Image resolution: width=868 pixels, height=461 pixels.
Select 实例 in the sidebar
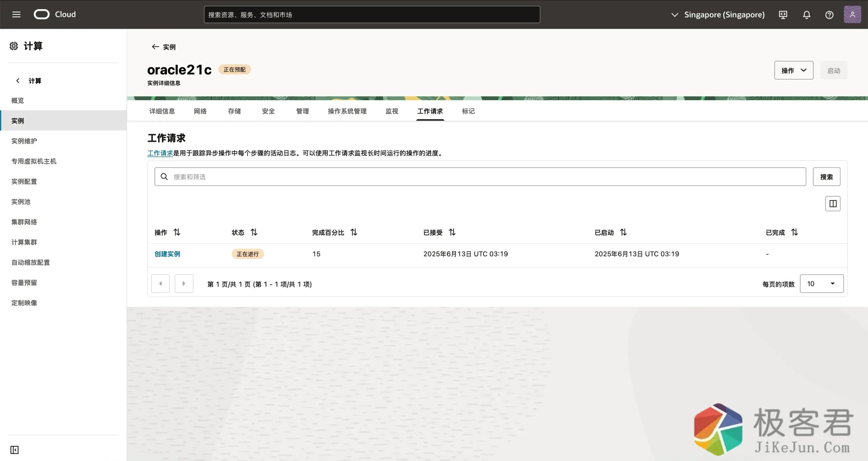pos(63,121)
